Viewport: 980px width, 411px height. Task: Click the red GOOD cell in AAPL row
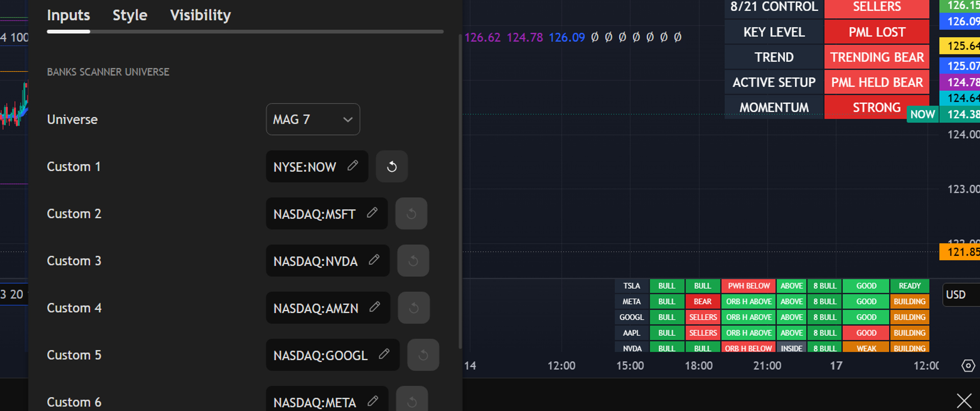pos(866,333)
